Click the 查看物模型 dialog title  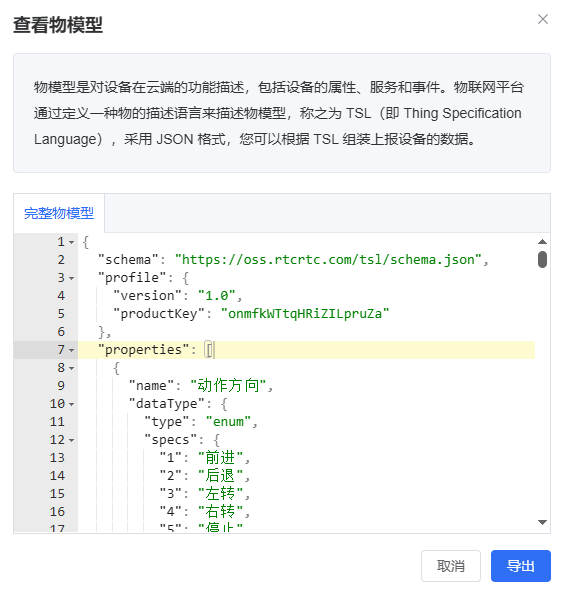(58, 25)
